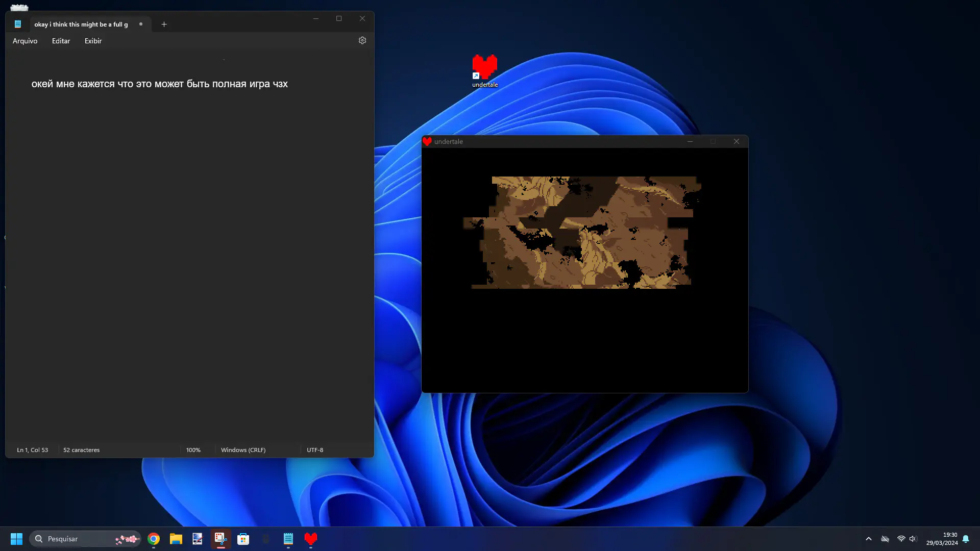The height and width of the screenshot is (551, 980).
Task: Open File Explorer from the taskbar
Action: 176,539
